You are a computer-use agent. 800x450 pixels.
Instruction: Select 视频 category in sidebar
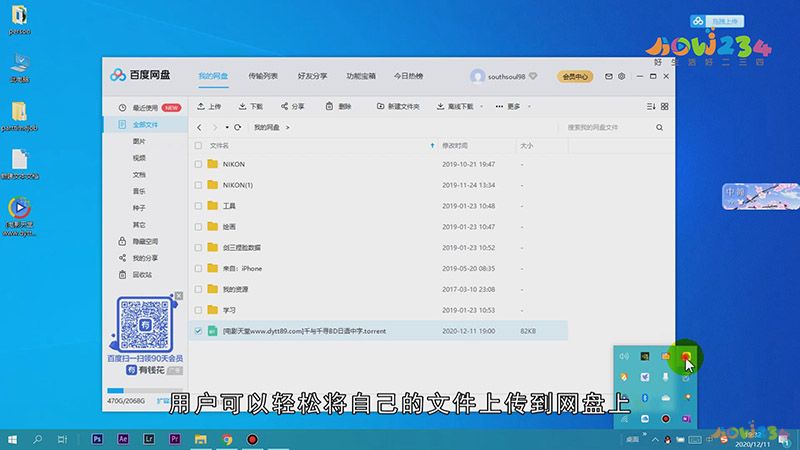pyautogui.click(x=139, y=158)
